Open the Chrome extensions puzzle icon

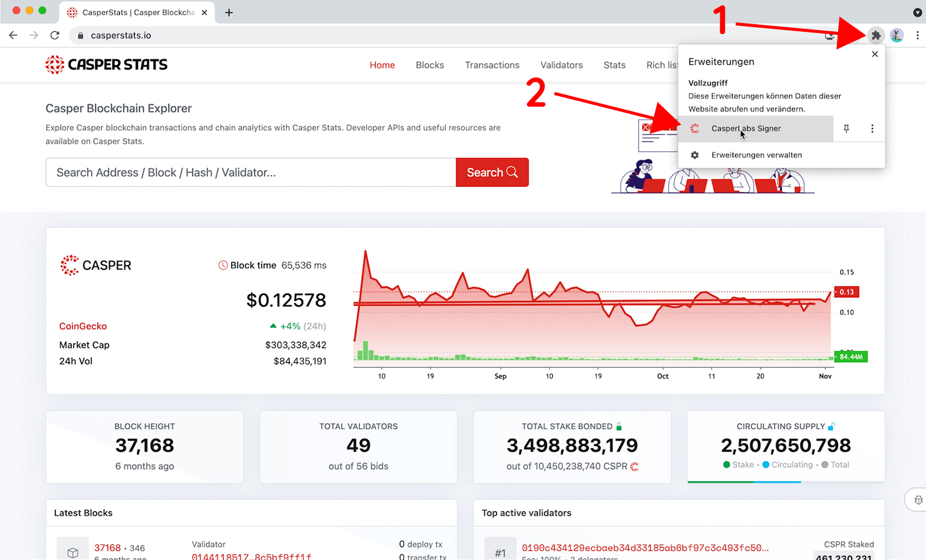[876, 35]
